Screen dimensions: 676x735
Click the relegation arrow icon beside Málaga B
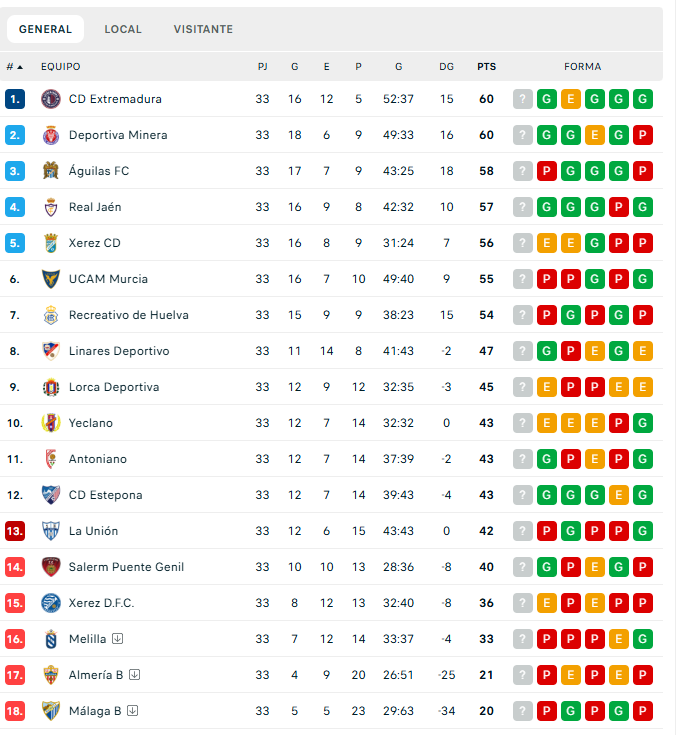[x=132, y=711]
